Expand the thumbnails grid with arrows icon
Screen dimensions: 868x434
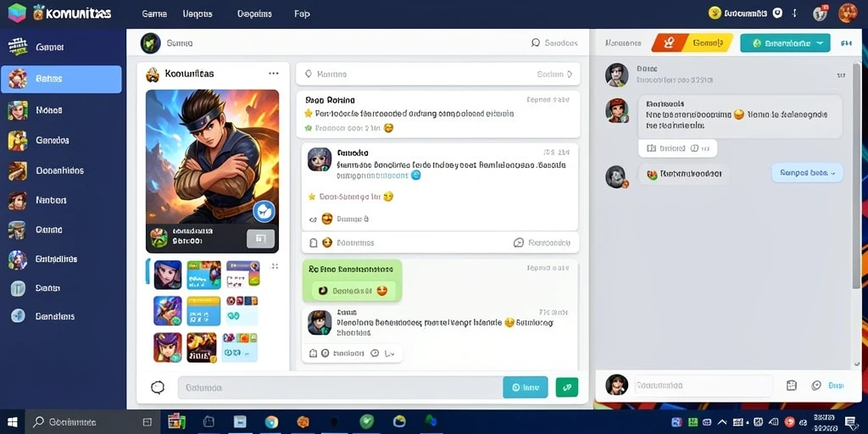pyautogui.click(x=275, y=266)
